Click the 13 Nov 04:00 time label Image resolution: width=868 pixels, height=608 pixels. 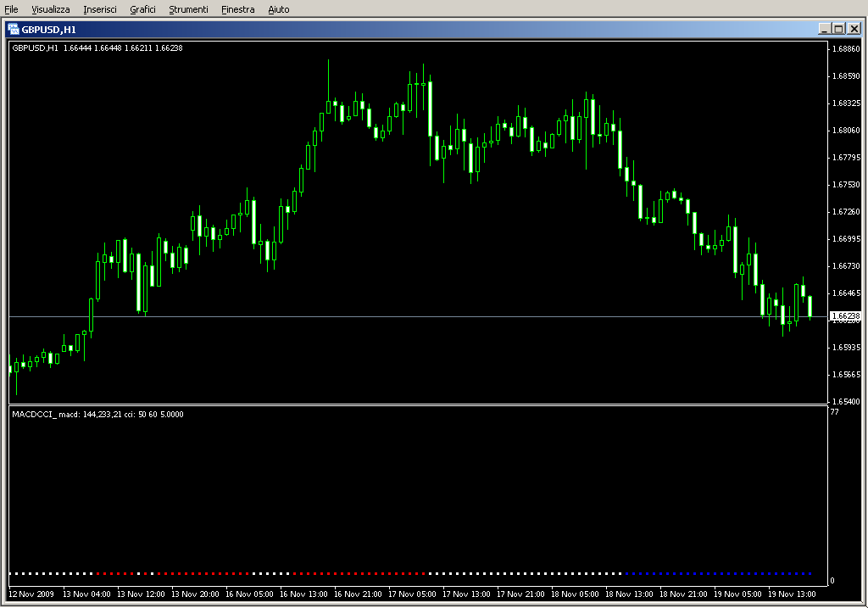[x=86, y=594]
